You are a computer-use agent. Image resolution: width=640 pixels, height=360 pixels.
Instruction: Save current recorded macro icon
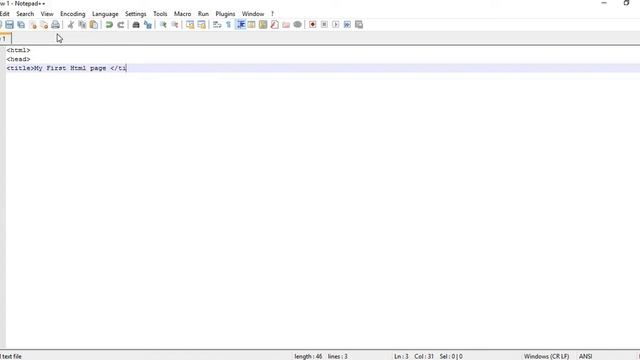pyautogui.click(x=359, y=24)
